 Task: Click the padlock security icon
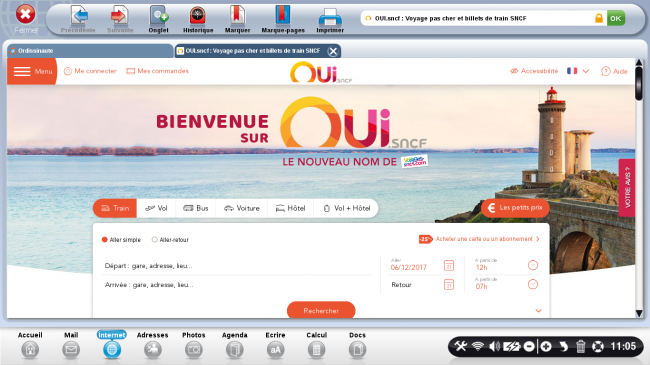point(599,18)
